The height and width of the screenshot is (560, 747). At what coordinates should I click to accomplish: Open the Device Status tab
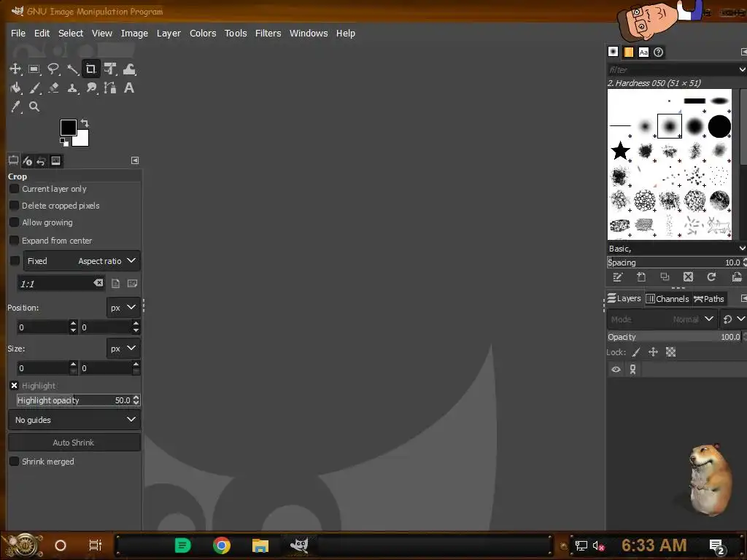pos(28,161)
